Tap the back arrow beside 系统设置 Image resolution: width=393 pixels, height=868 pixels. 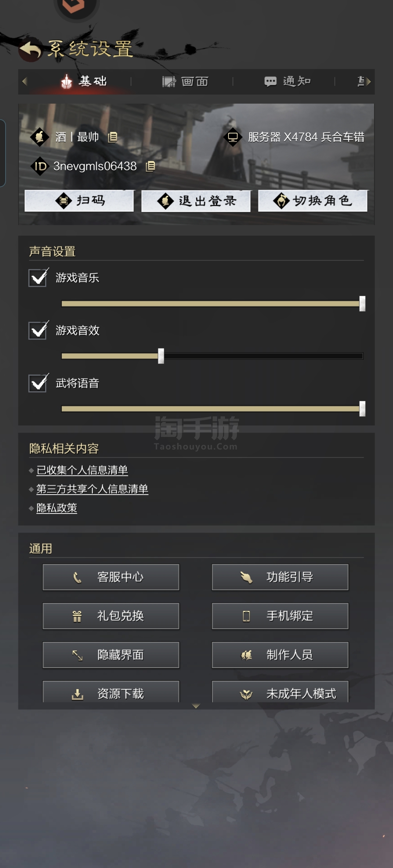tap(30, 50)
